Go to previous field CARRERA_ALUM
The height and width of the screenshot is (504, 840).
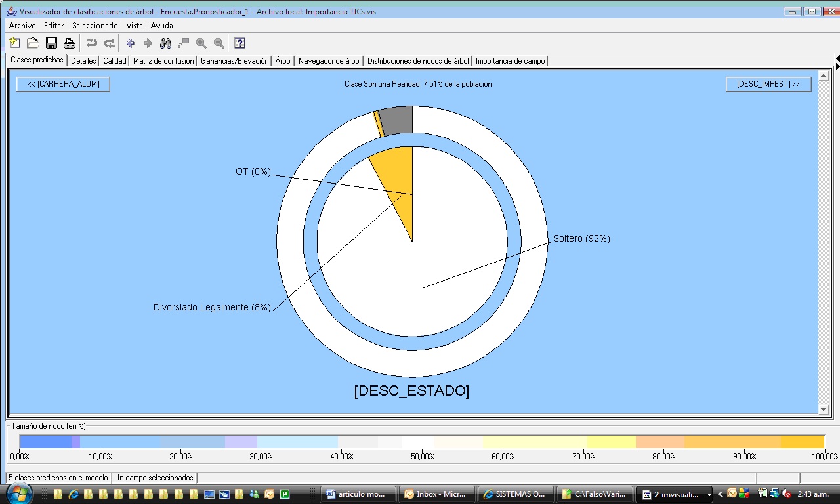pos(63,84)
